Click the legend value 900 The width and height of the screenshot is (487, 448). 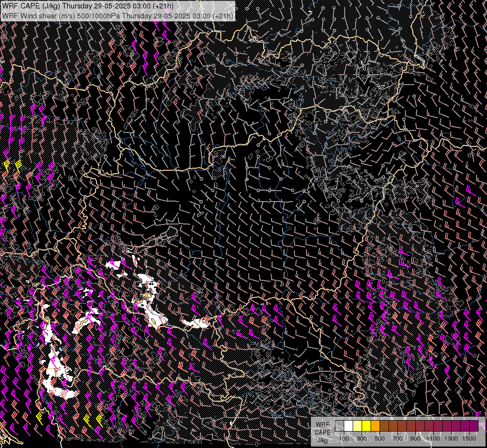[x=415, y=439]
